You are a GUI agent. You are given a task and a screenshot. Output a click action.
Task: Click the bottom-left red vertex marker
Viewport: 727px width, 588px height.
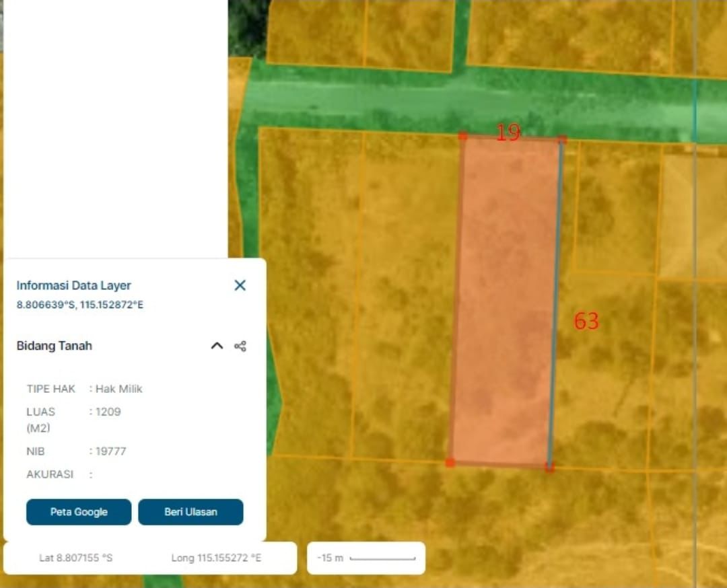click(450, 462)
